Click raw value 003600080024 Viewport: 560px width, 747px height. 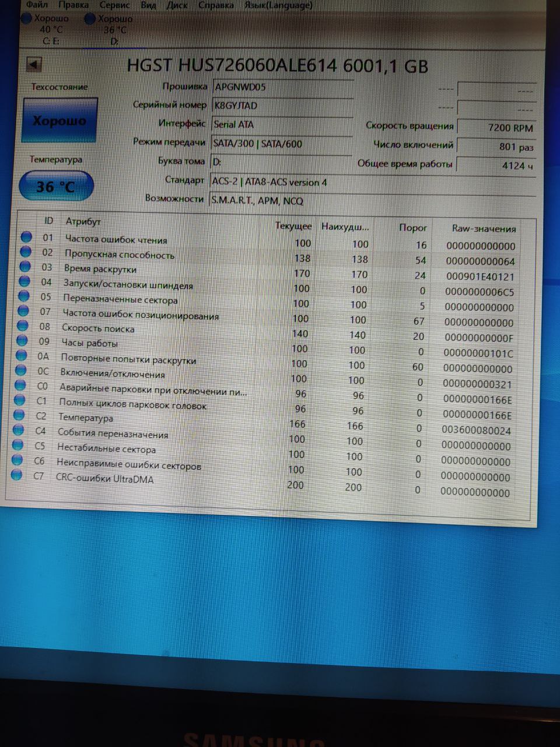coord(477,431)
